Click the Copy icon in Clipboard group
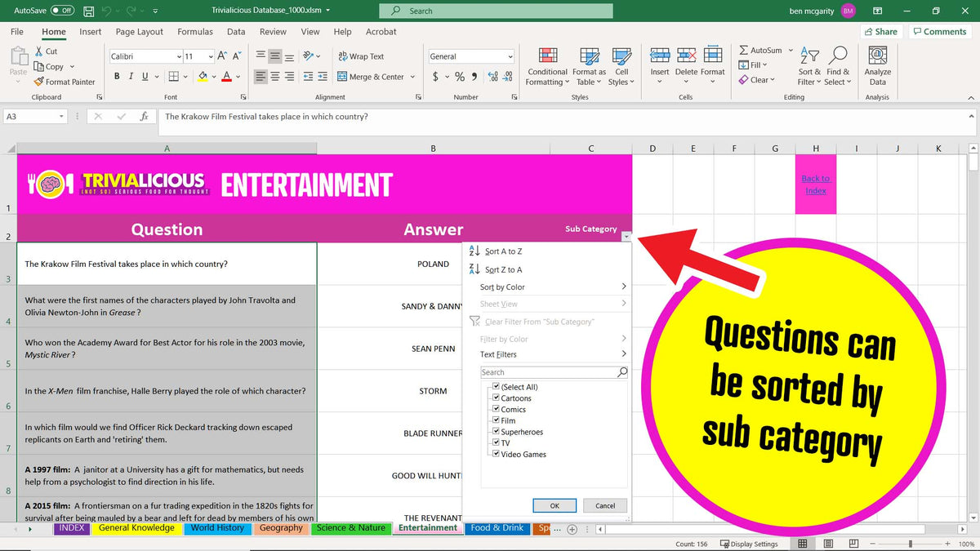 39,67
